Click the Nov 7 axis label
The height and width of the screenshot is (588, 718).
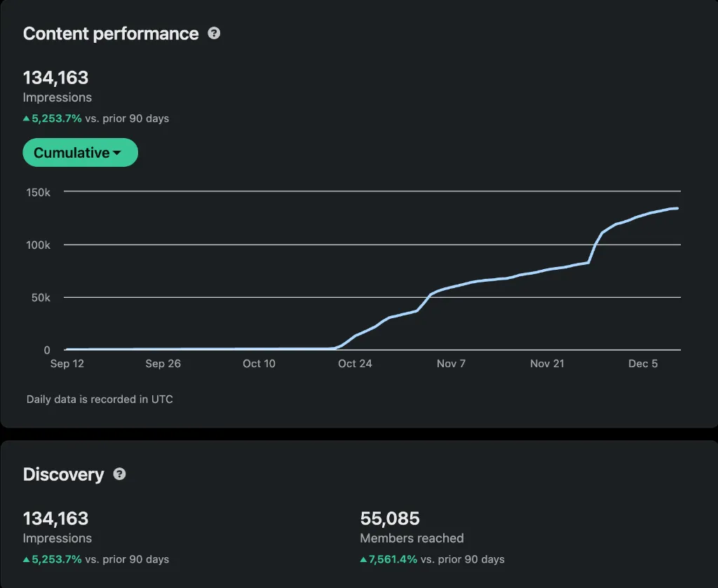coord(451,364)
